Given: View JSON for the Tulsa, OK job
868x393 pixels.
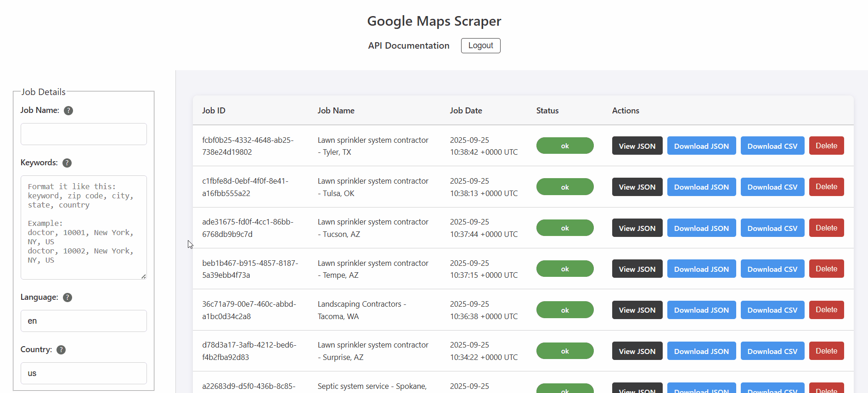Looking at the screenshot, I should 637,187.
